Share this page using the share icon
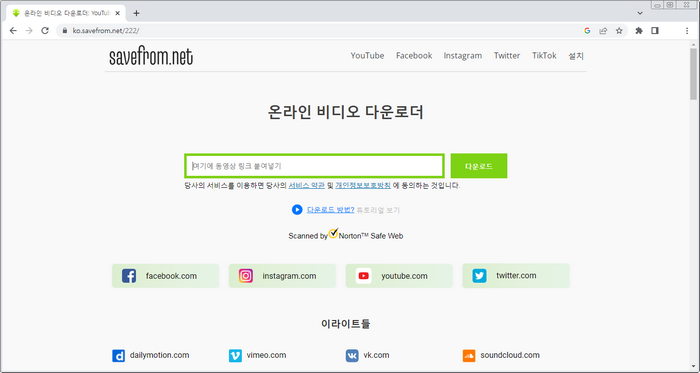Viewport: 700px width, 373px height. click(603, 31)
